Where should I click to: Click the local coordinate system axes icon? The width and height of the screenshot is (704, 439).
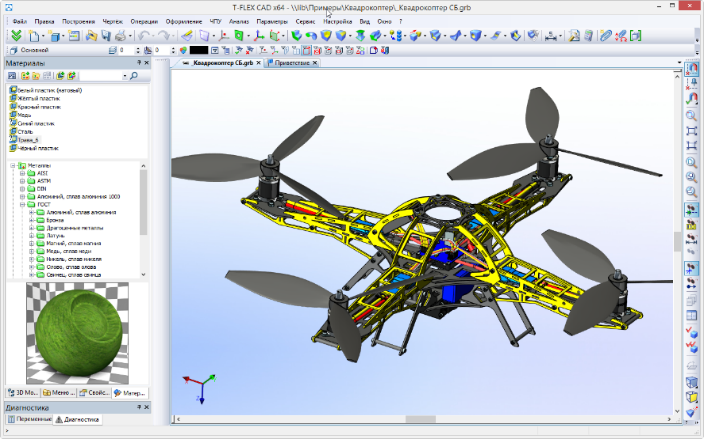click(x=259, y=35)
